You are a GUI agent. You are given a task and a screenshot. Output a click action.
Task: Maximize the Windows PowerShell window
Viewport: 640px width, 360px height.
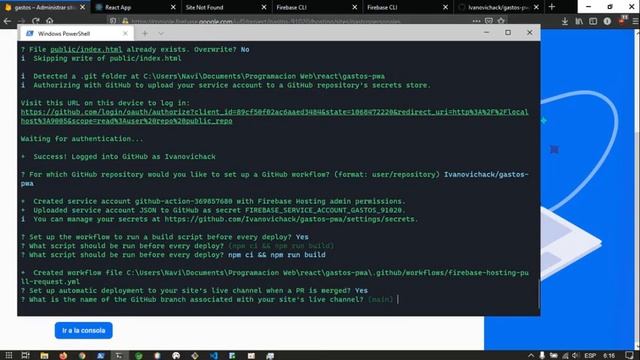508,32
